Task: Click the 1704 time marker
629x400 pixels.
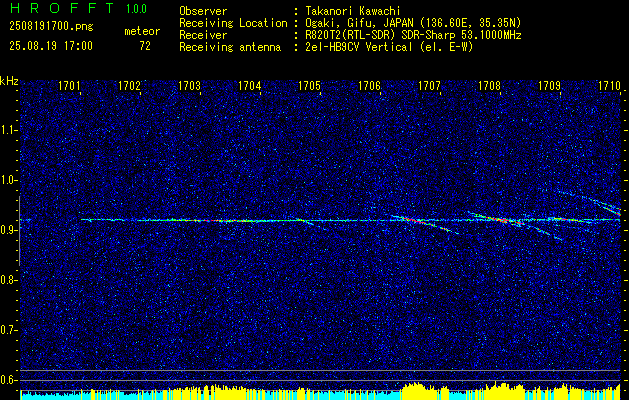Action: pos(250,85)
